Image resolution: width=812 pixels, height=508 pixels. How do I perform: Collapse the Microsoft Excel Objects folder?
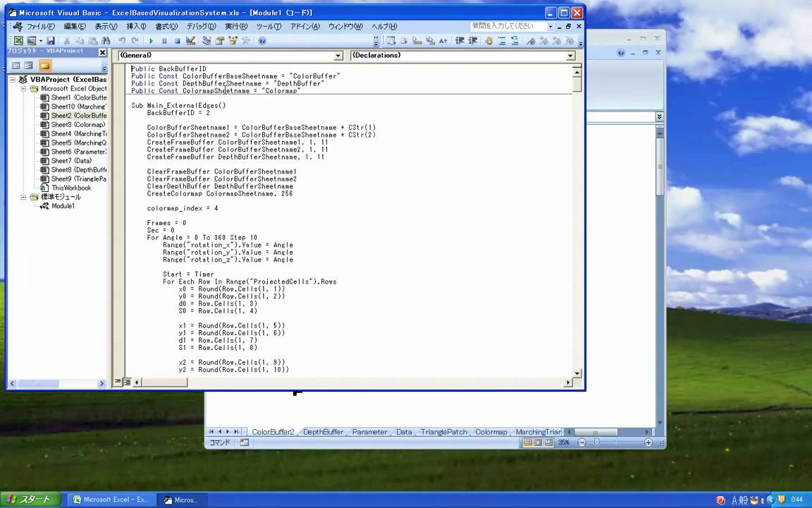coord(23,89)
